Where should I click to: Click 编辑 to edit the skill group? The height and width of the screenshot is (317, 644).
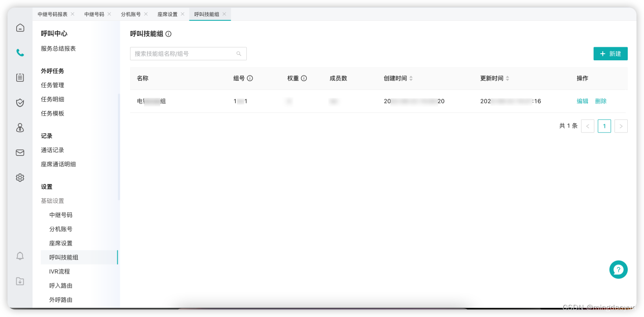coord(583,101)
